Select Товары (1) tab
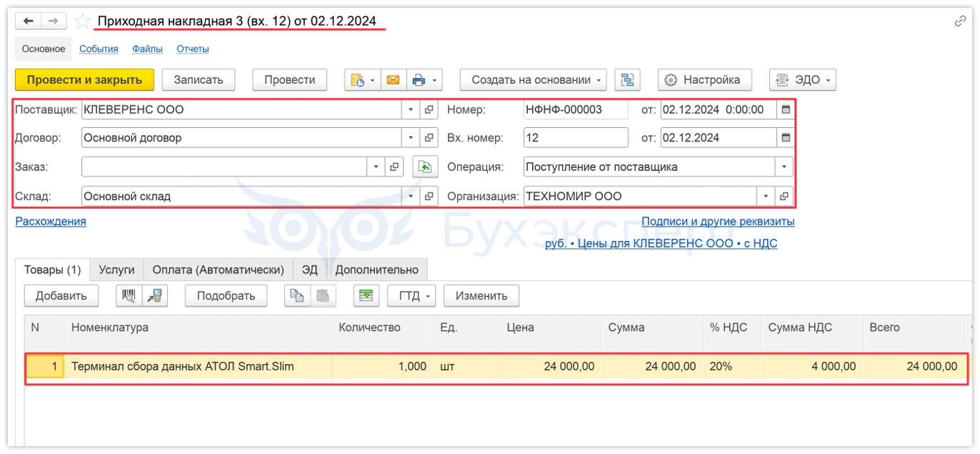 point(53,270)
